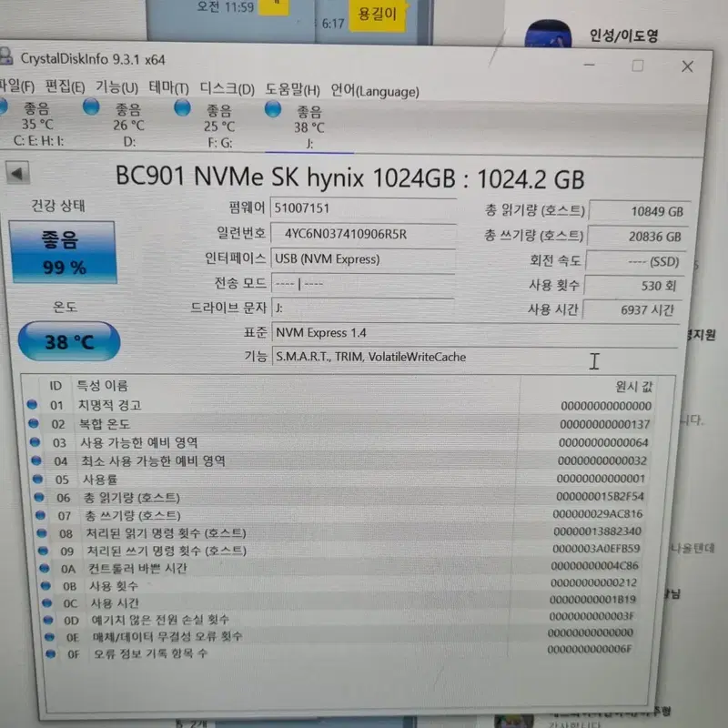The width and height of the screenshot is (728, 728).
Task: Click the status dot for row 0F
Action: [x=51, y=653]
